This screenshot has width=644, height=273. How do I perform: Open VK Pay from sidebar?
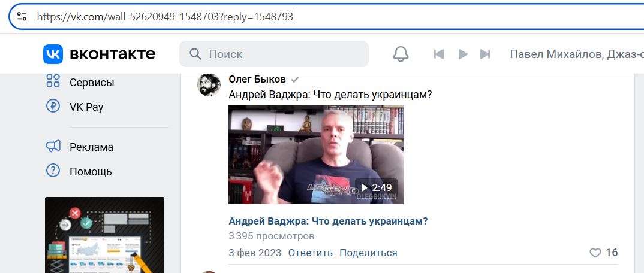click(x=74, y=107)
